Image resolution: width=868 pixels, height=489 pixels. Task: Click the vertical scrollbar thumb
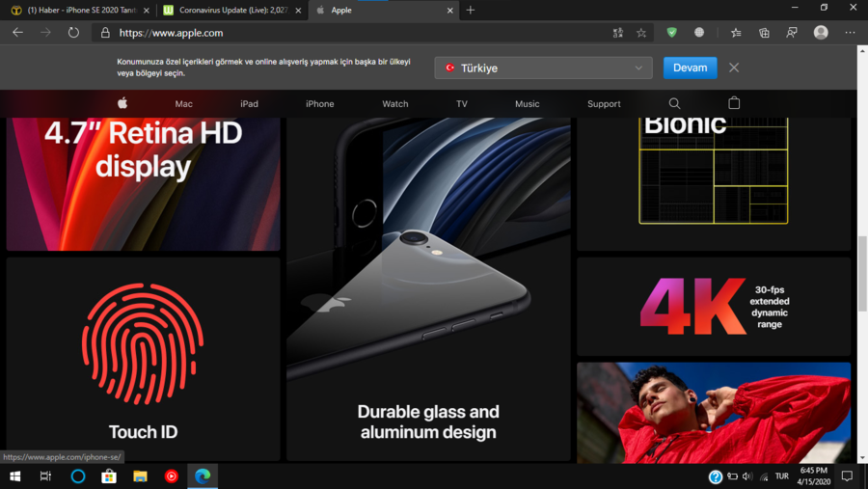pyautogui.click(x=862, y=274)
